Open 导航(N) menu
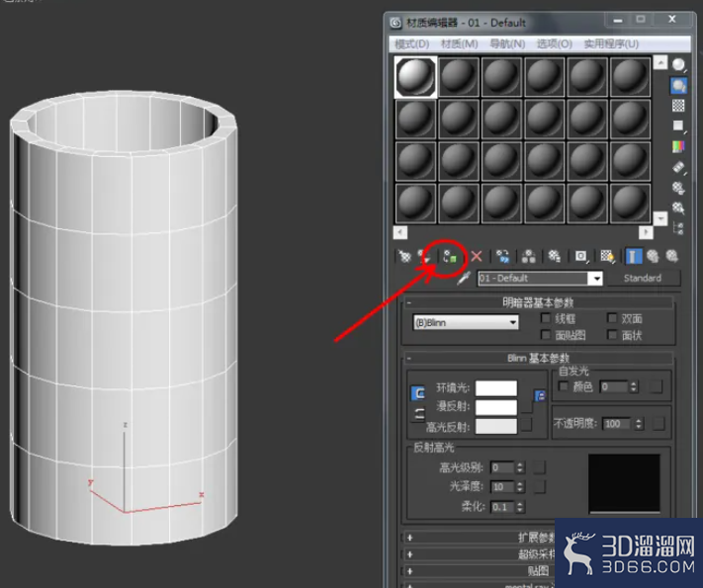Viewport: 703px width, 588px height. pos(507,43)
